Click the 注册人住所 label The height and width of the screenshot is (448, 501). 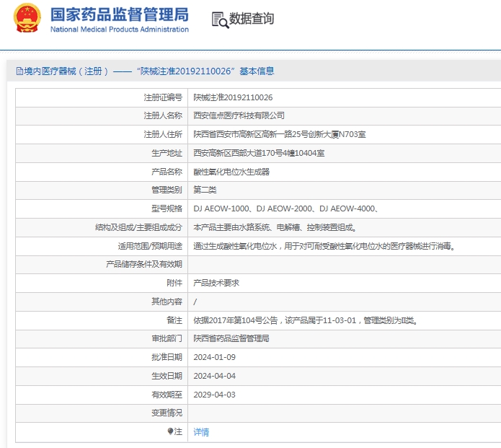click(x=163, y=134)
